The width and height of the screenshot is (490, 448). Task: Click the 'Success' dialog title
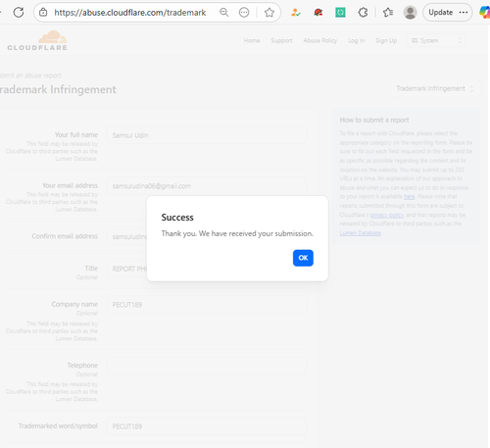point(177,218)
